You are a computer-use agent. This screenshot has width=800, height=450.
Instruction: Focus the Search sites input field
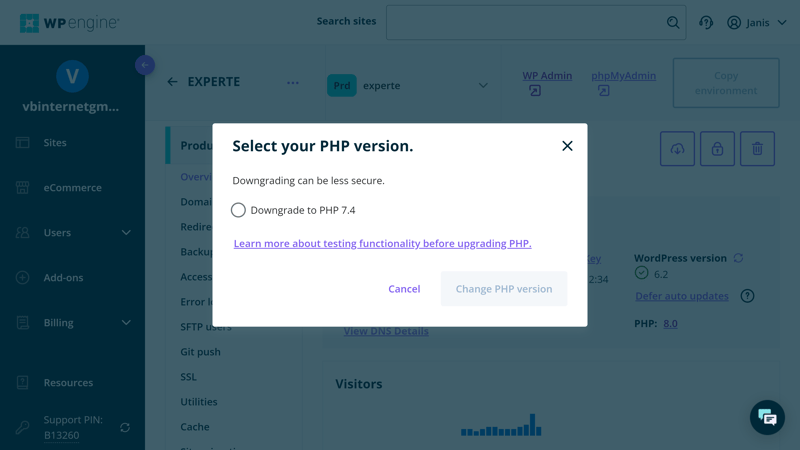[x=525, y=22]
